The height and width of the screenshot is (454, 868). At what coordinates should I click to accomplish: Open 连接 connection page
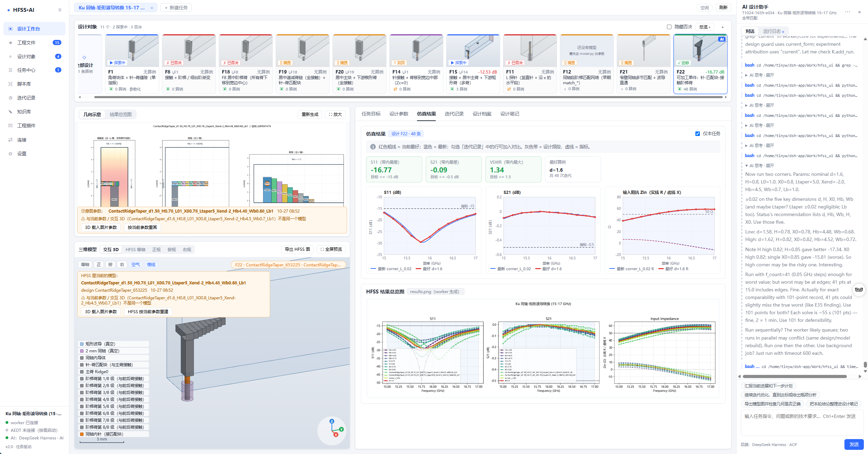[x=34, y=140]
